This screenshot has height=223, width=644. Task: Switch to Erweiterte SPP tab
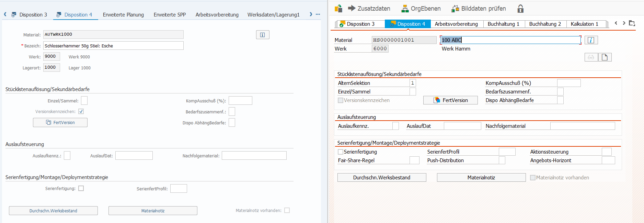pyautogui.click(x=170, y=15)
